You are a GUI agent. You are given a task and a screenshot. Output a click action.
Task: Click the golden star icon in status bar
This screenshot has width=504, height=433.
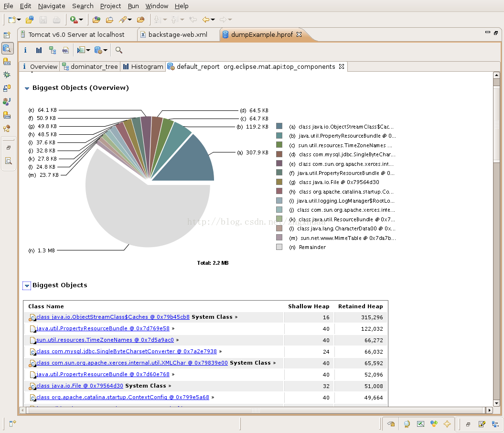click(447, 424)
